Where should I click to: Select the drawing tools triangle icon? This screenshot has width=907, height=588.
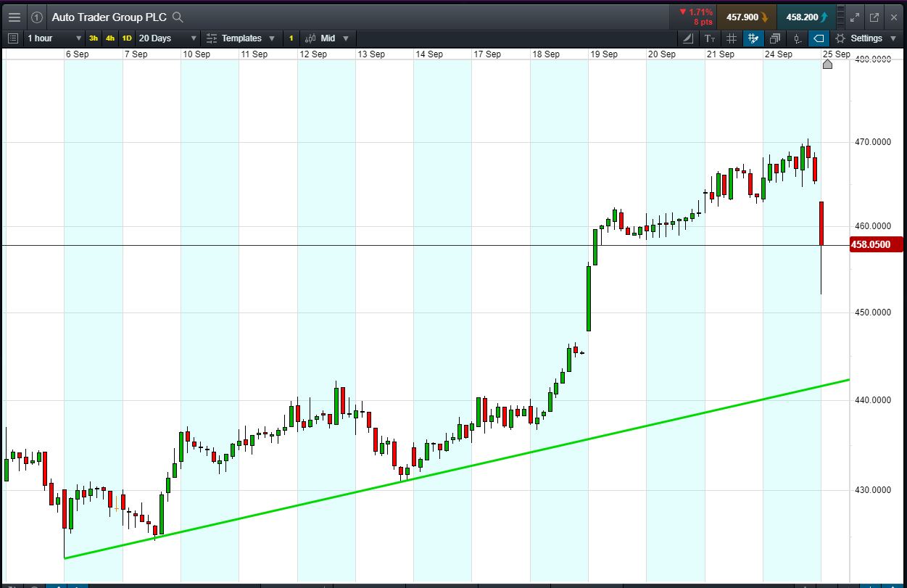687,38
